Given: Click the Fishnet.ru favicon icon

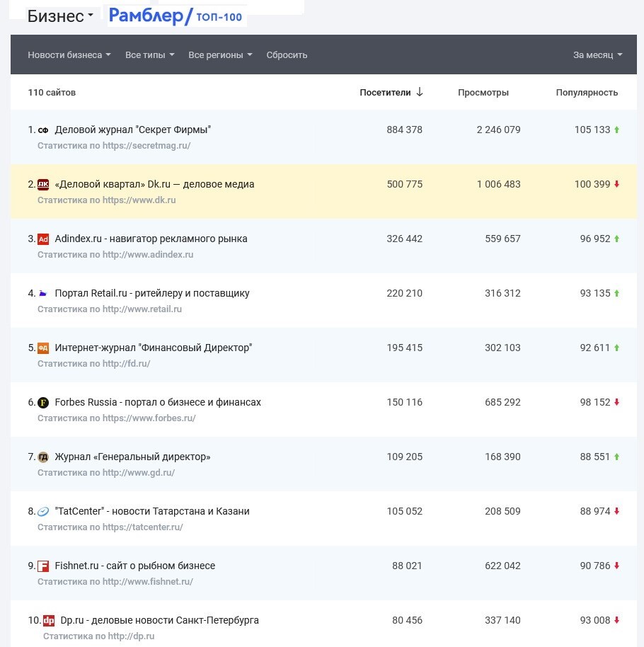Looking at the screenshot, I should tap(43, 566).
